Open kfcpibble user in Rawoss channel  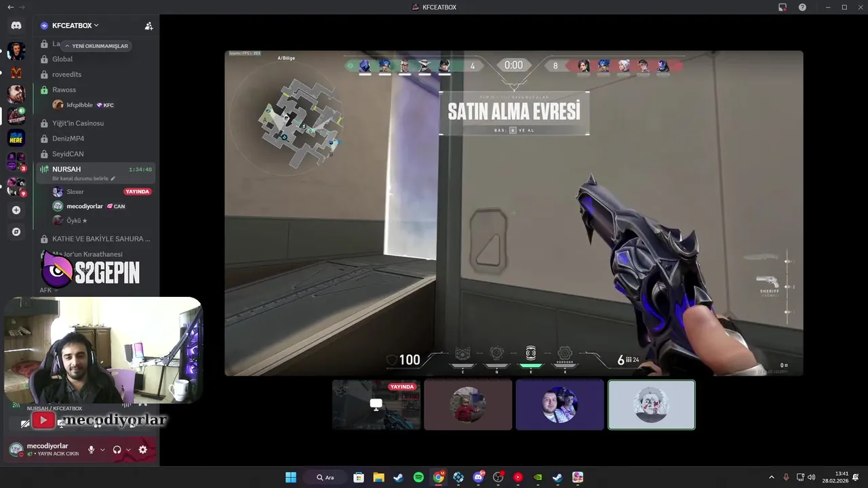click(x=102, y=105)
